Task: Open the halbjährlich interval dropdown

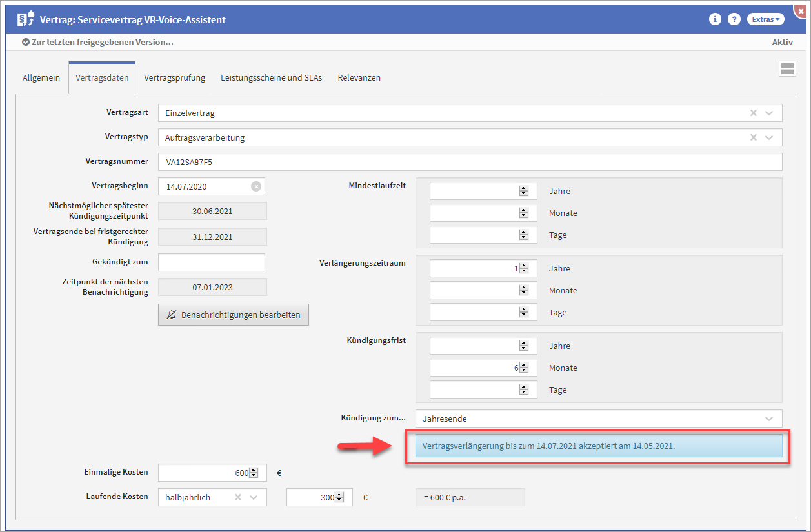Action: [x=254, y=497]
